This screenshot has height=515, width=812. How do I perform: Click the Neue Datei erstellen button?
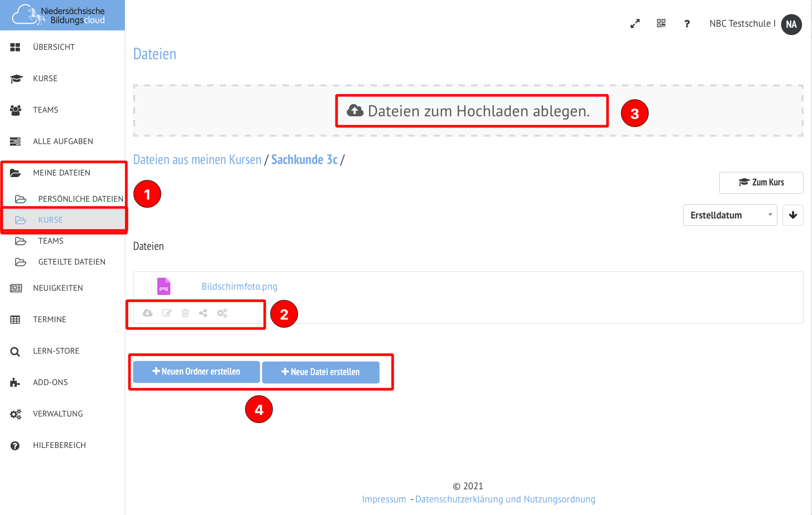(321, 372)
